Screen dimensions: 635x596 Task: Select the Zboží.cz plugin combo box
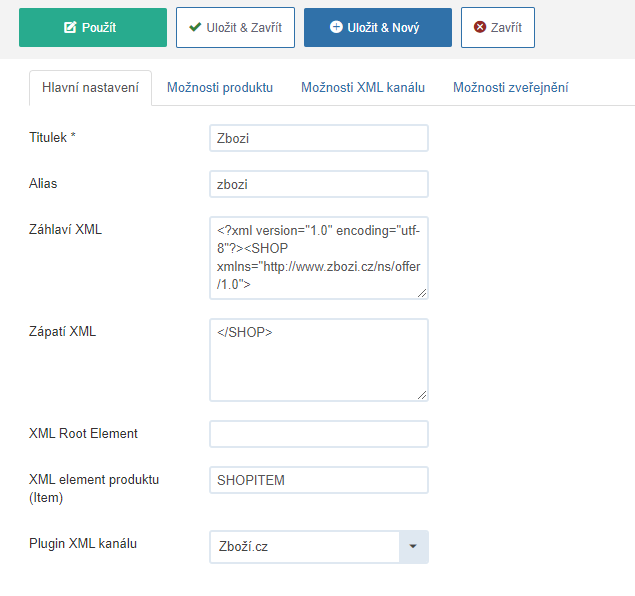(319, 547)
